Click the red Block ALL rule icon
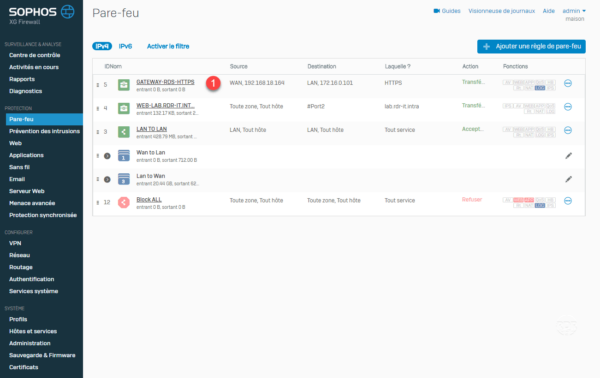 [x=124, y=202]
